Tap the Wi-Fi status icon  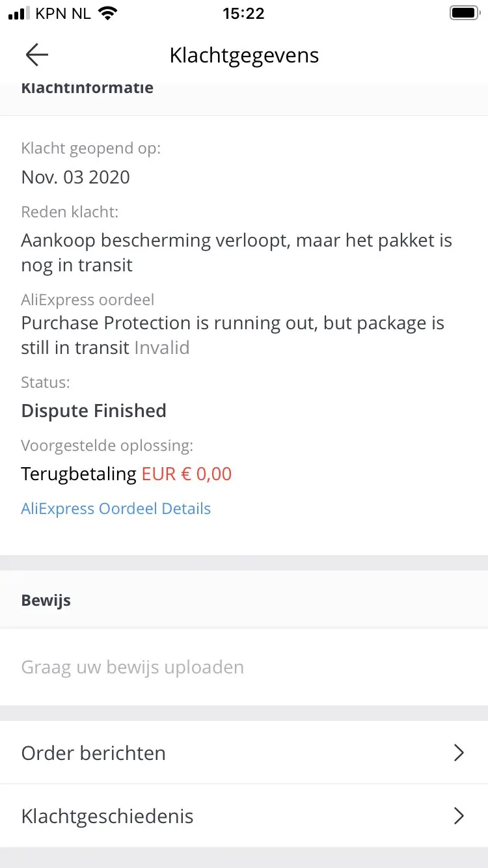tap(107, 14)
